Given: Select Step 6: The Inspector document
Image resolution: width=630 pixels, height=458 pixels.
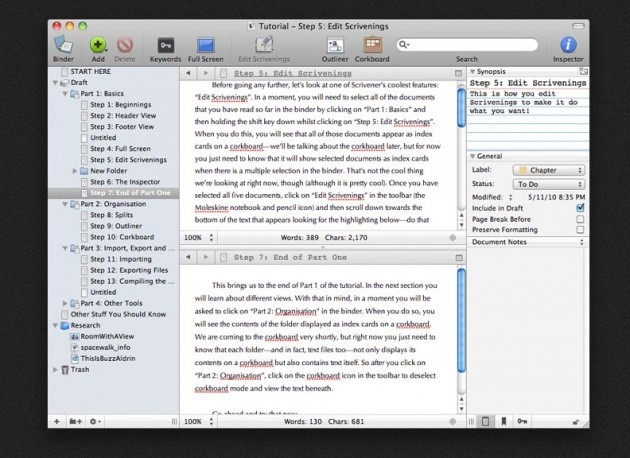Looking at the screenshot, I should coord(125,182).
